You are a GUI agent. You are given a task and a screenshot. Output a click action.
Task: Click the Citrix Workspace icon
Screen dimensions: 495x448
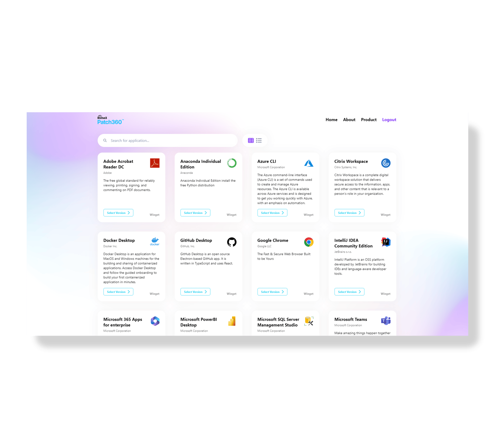pos(385,163)
